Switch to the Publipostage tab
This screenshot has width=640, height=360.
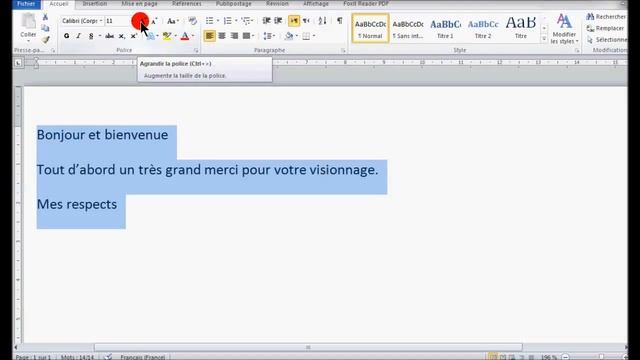234,4
